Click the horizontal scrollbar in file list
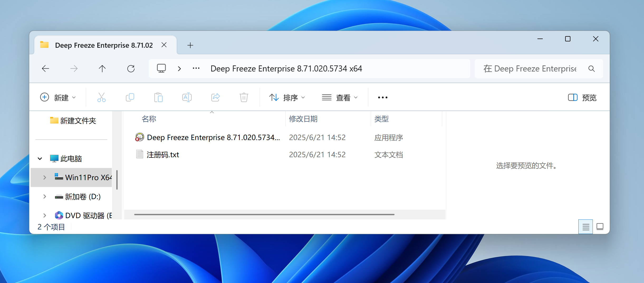 [x=264, y=214]
